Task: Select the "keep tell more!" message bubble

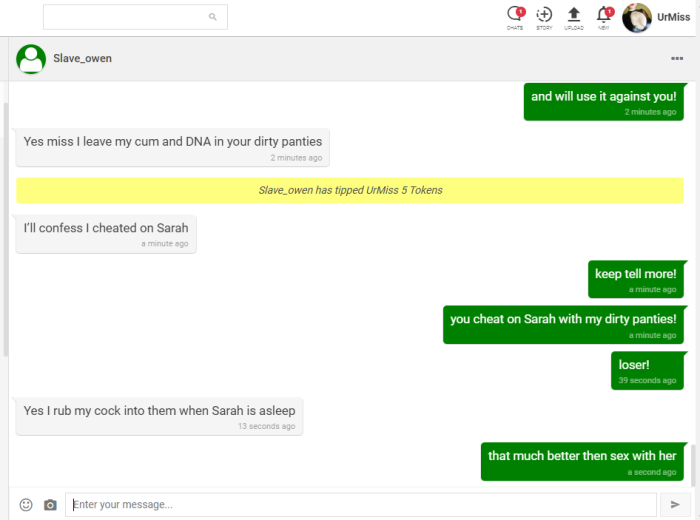Action: pos(636,279)
